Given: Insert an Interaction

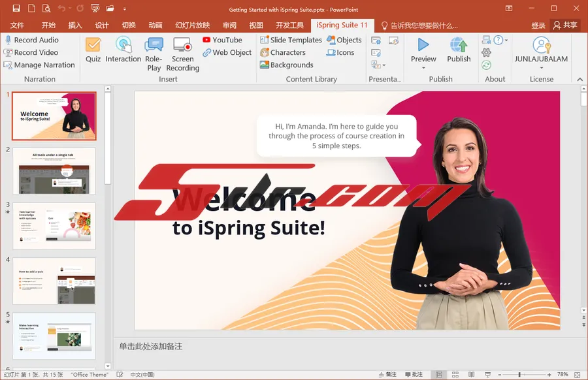Looking at the screenshot, I should (123, 50).
